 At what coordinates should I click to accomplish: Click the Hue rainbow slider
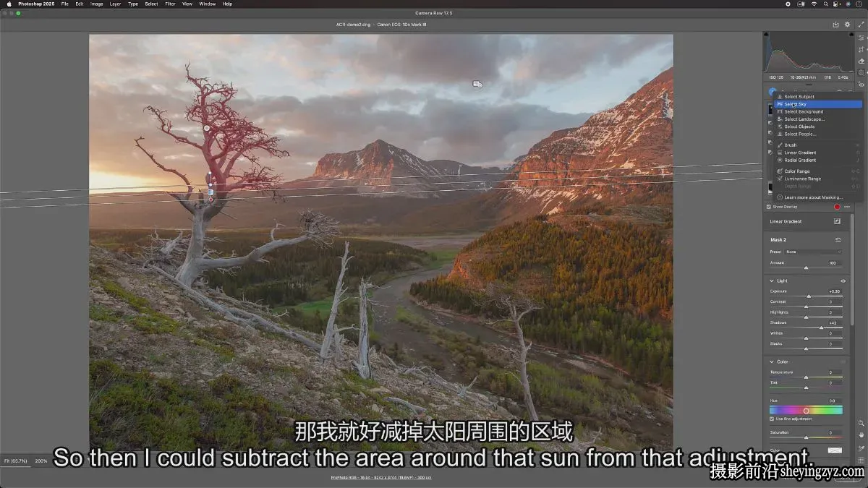(806, 410)
